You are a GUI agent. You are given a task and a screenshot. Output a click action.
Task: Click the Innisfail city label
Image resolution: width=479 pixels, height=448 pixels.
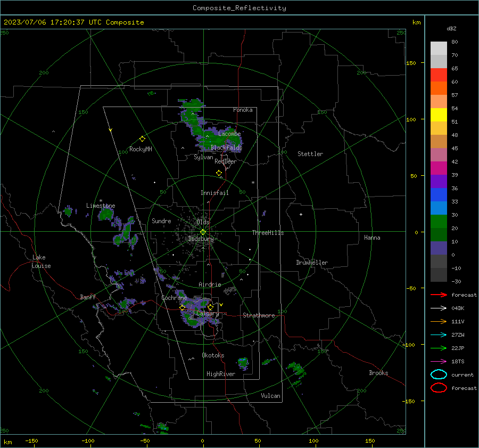214,193
